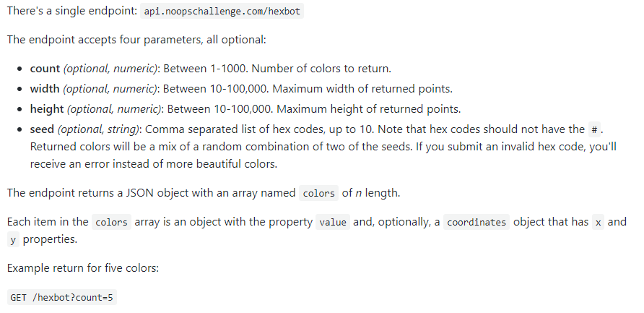Viewport: 644px width, 313px height.
Task: Click "colors" code in "Each item" sentence
Action: 111,222
